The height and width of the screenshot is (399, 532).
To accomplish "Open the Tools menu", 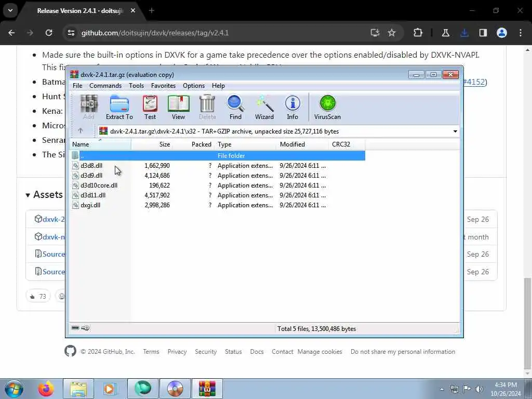I will click(x=137, y=86).
